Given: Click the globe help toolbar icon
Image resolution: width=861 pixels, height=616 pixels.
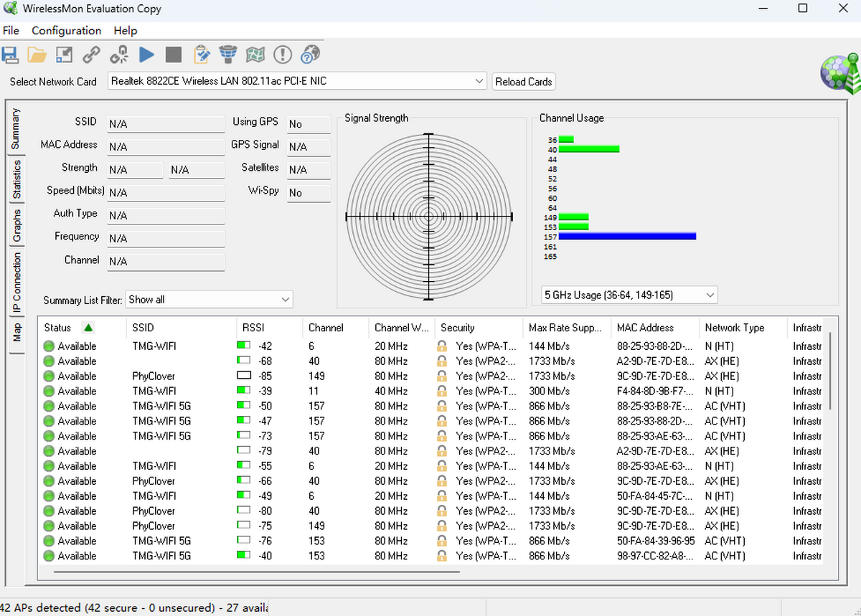Looking at the screenshot, I should click(310, 55).
